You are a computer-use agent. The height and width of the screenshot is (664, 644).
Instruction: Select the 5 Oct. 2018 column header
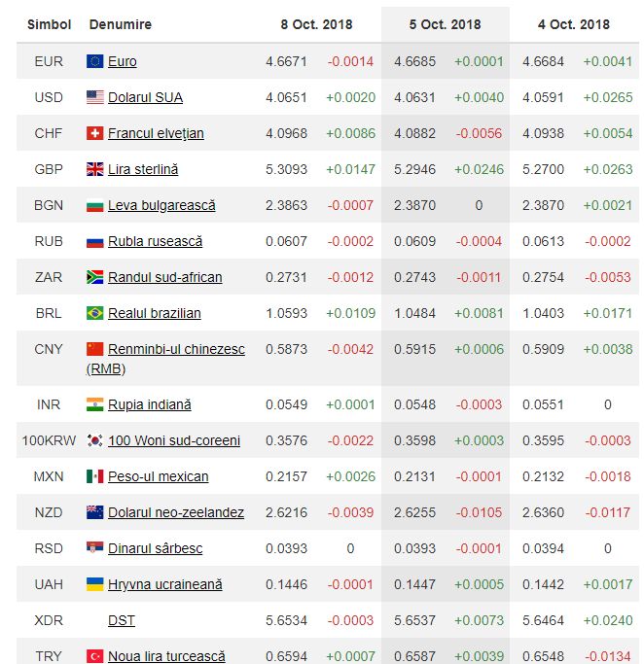pyautogui.click(x=445, y=24)
